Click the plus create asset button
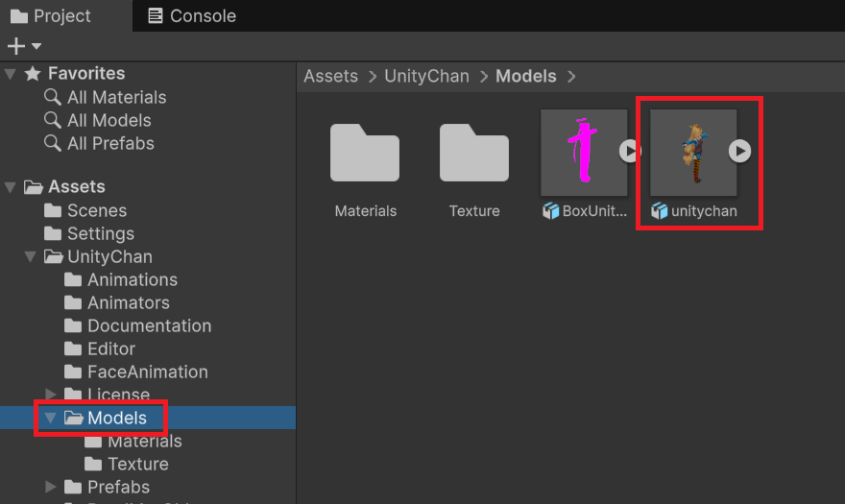This screenshot has width=845, height=504. coord(15,45)
